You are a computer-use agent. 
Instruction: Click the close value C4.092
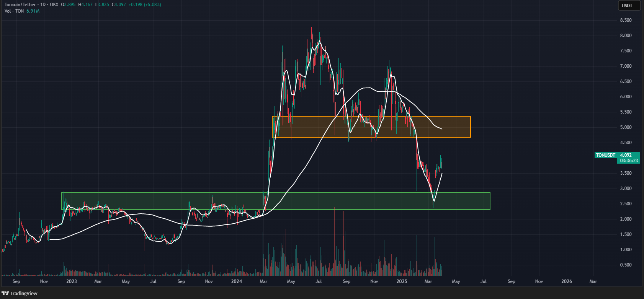tap(118, 5)
